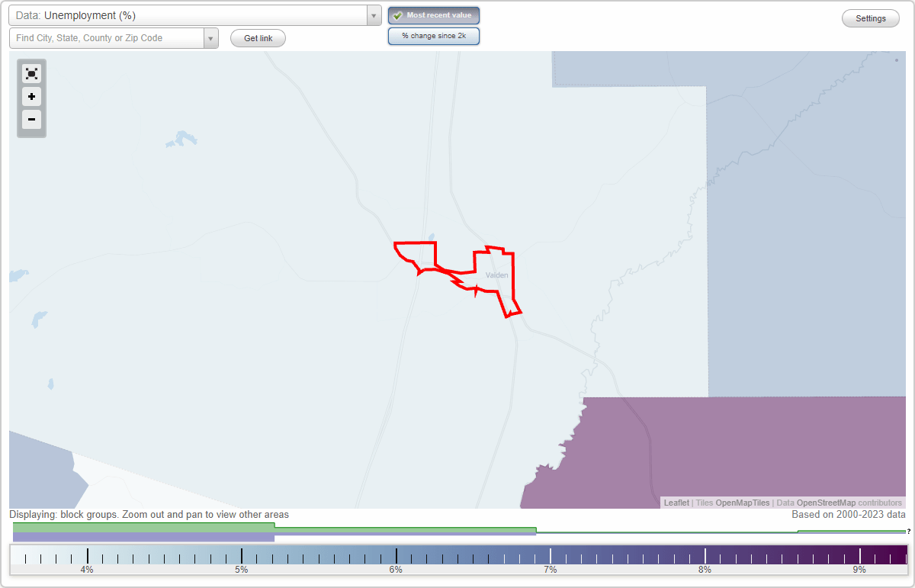
Task: Follow the Leaflet attribution link
Action: point(676,503)
